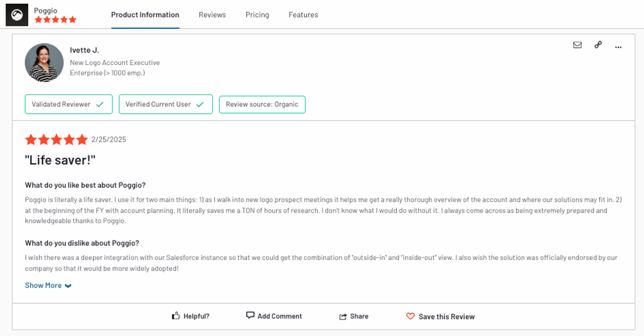
Task: Toggle the Review source: Organic badge
Action: click(262, 104)
